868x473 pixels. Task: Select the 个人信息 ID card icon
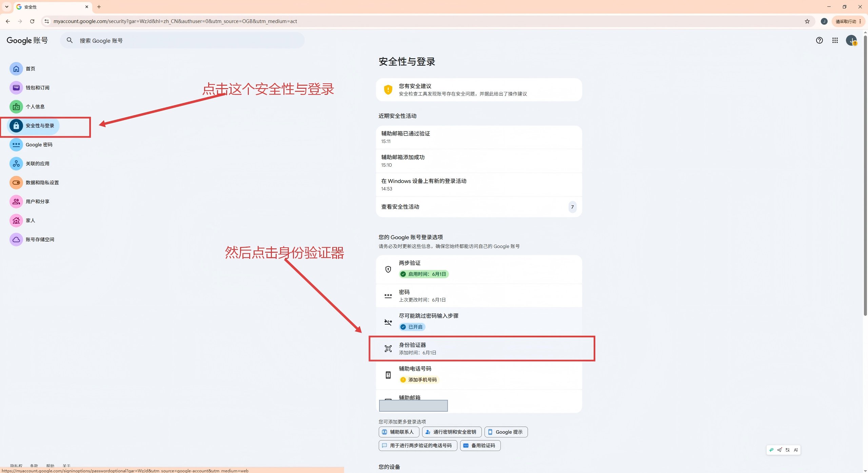[16, 107]
